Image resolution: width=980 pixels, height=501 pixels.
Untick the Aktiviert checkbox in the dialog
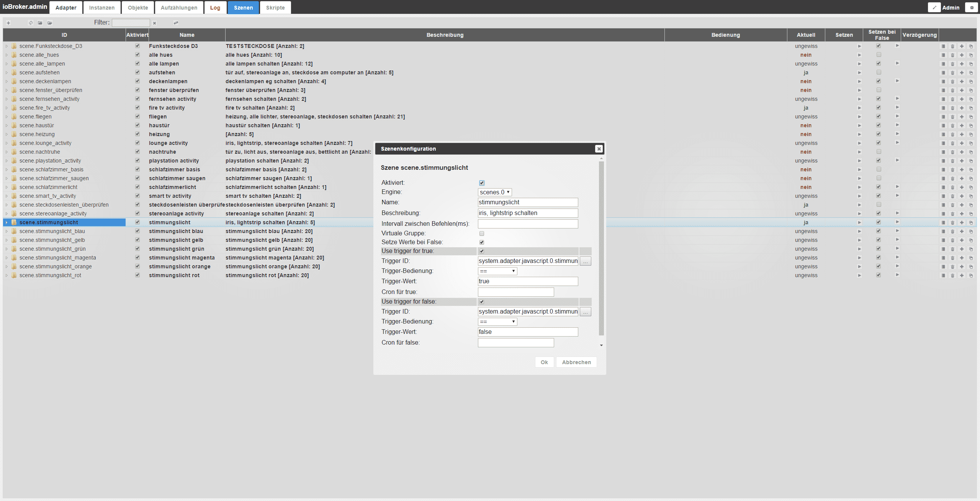(x=482, y=183)
